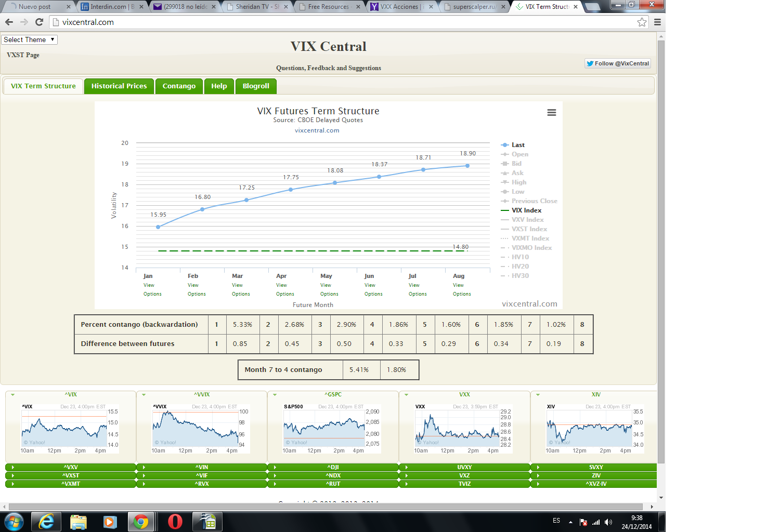Launch Internet Explorer from the taskbar
The image size is (780, 532).
pos(46,522)
